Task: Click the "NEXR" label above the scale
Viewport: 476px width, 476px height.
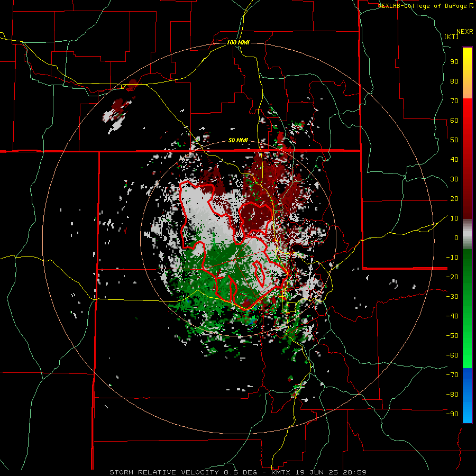Action: (465, 32)
